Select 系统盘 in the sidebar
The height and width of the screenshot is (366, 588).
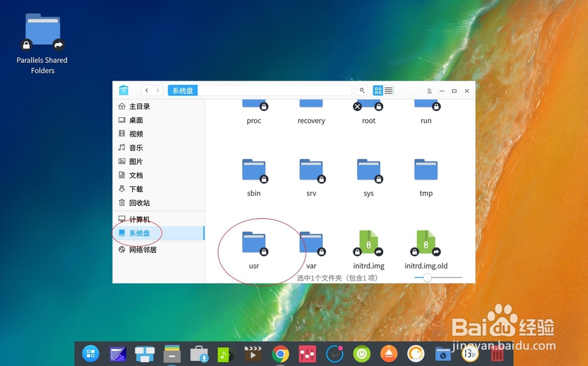tap(137, 233)
